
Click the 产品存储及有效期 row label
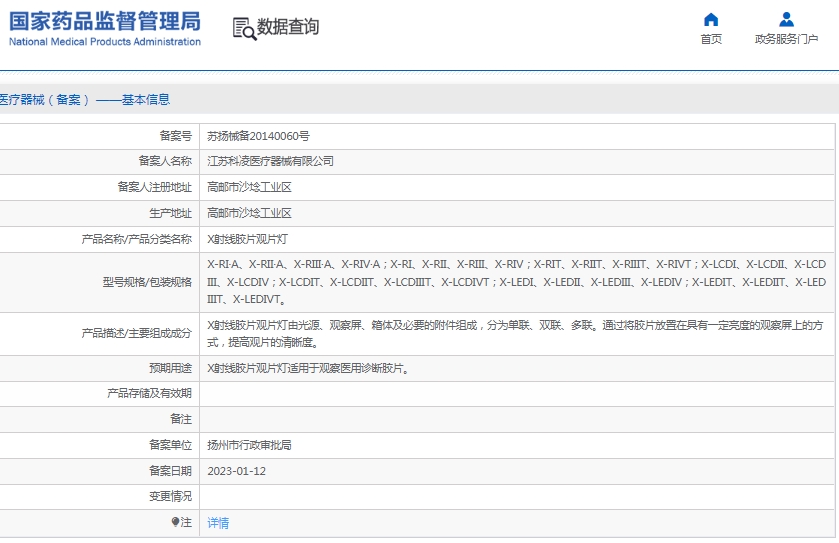point(149,393)
